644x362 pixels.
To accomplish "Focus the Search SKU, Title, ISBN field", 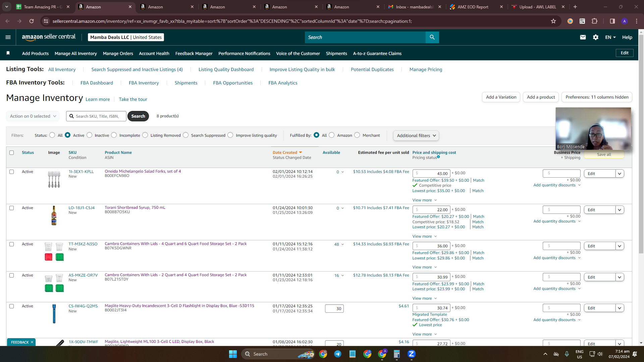I will pyautogui.click(x=96, y=116).
